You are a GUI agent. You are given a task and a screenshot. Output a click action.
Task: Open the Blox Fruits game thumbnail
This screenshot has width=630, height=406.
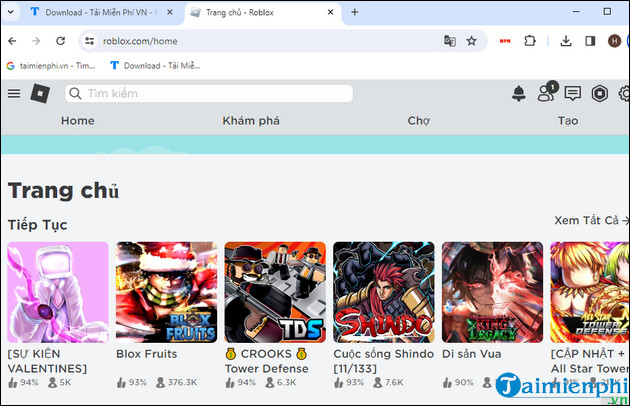point(166,292)
